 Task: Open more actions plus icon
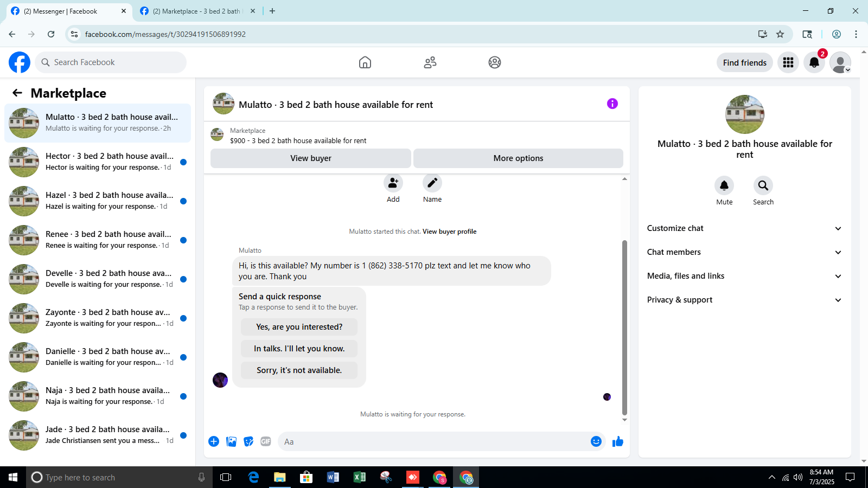coord(214,441)
